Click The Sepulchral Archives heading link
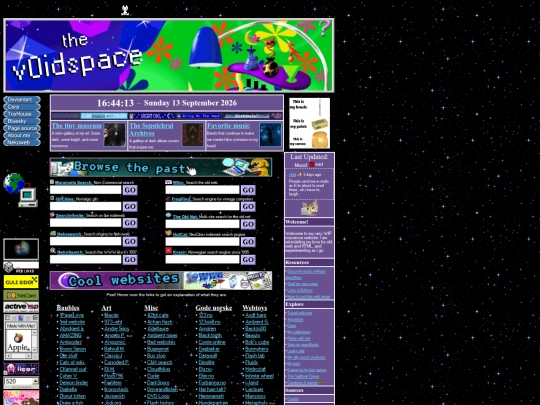 click(151, 129)
